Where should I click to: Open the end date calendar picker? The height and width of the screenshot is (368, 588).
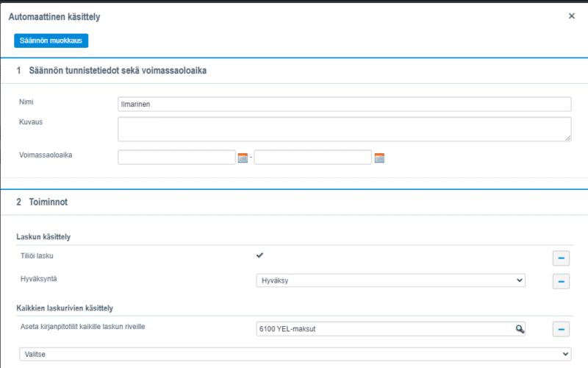pos(379,158)
